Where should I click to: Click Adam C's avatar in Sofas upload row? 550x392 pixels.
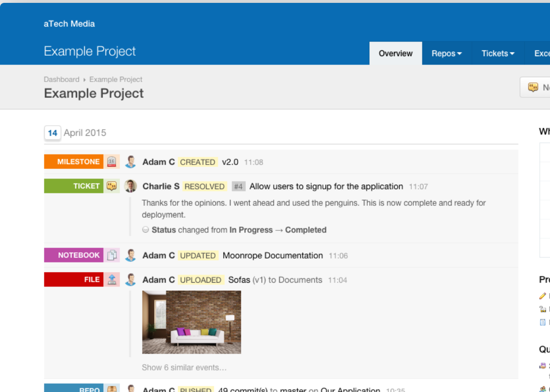[131, 279]
